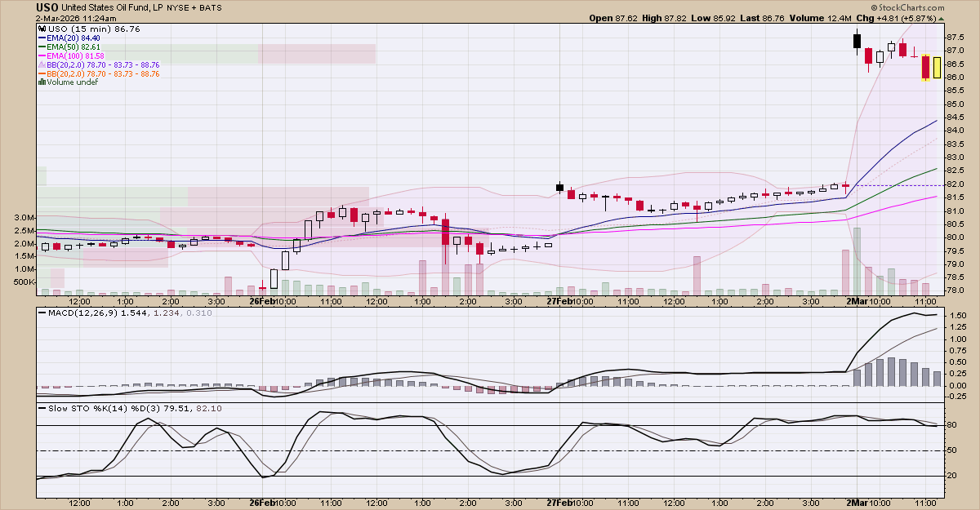980x510 pixels.
Task: Click the '© StockCharts.com' attribution text
Action: (x=910, y=9)
